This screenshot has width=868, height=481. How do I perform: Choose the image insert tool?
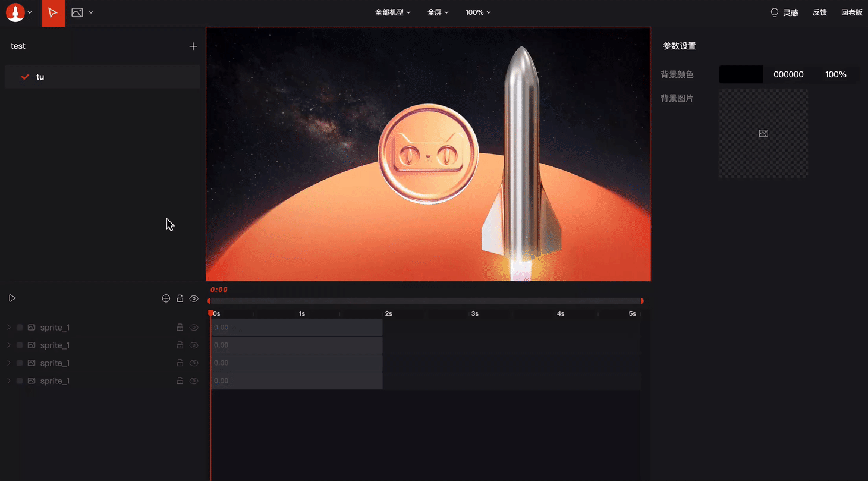[x=77, y=12]
